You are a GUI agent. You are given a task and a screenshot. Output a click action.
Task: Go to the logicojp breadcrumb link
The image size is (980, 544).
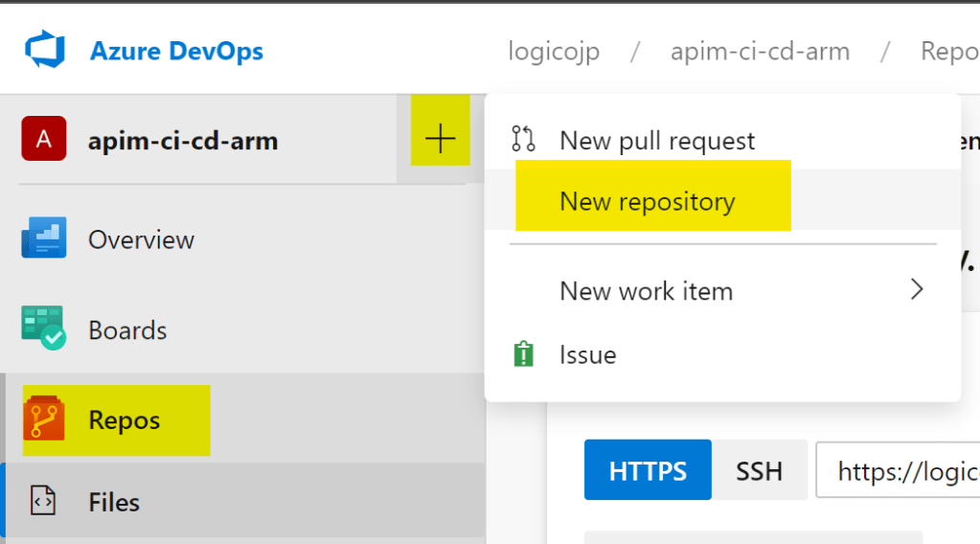click(554, 51)
